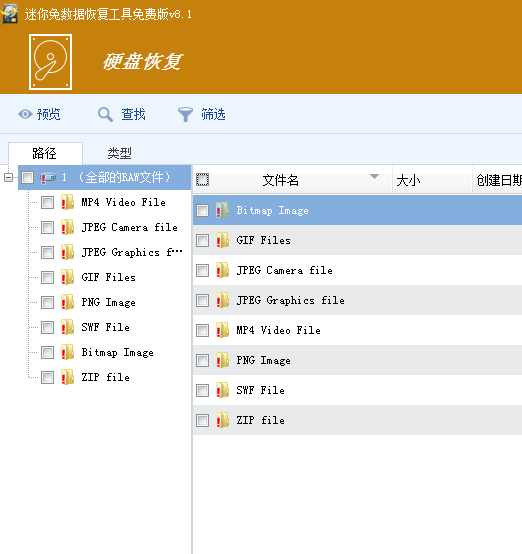Click the Bitmap Image folder icon in list
522x554 pixels.
pyautogui.click(x=222, y=210)
